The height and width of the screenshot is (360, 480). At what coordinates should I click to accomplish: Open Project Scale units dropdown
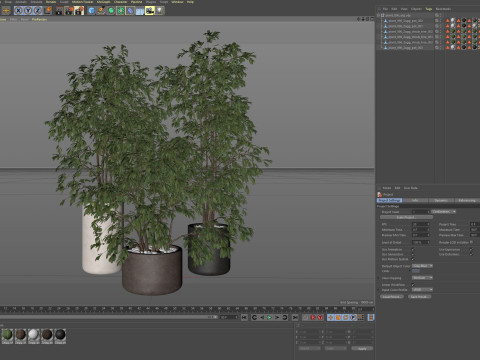pyautogui.click(x=443, y=212)
